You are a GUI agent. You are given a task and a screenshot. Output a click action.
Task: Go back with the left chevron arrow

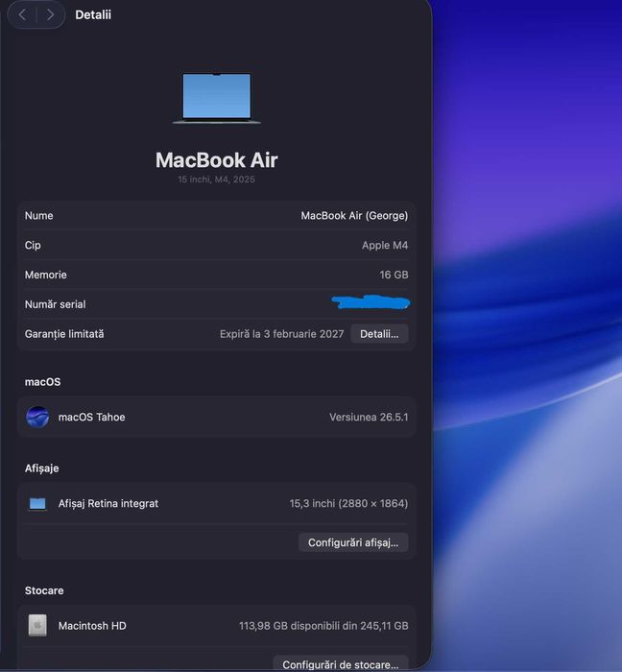pos(23,15)
